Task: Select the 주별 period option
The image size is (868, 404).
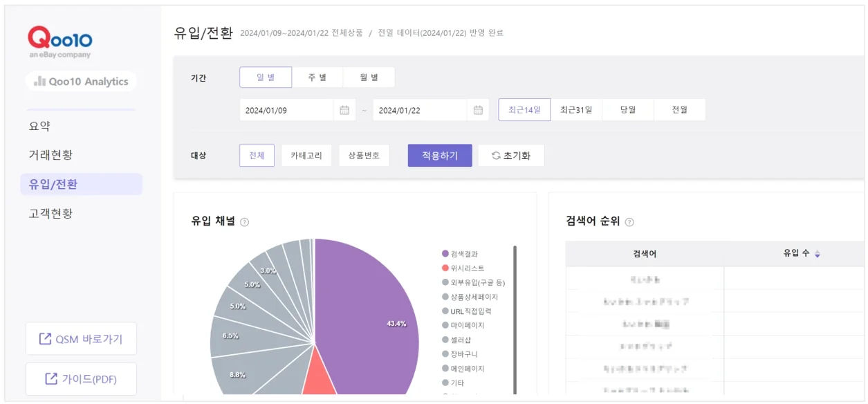Action: 317,77
